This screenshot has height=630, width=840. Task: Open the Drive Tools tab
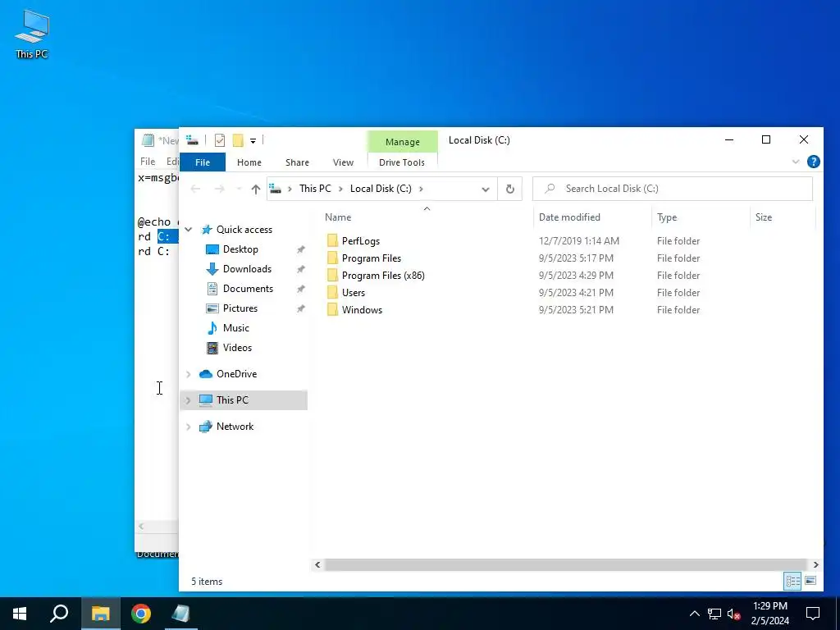(402, 162)
